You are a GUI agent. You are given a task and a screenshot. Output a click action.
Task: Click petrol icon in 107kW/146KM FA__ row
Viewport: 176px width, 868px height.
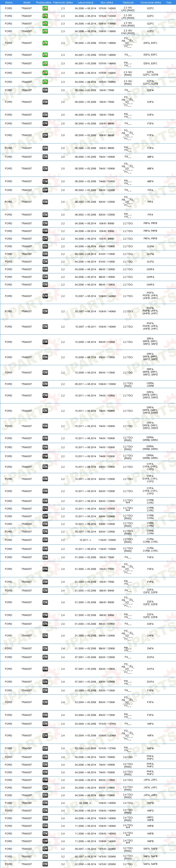click(x=45, y=55)
